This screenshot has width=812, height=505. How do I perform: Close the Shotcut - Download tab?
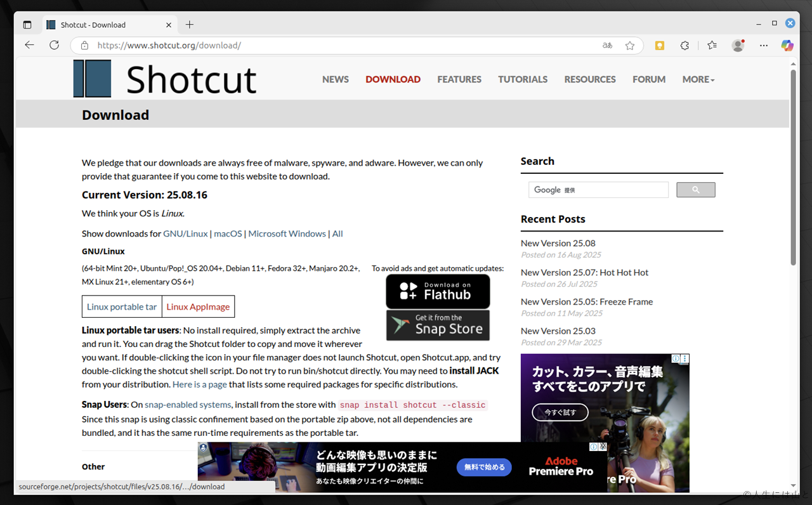[169, 25]
